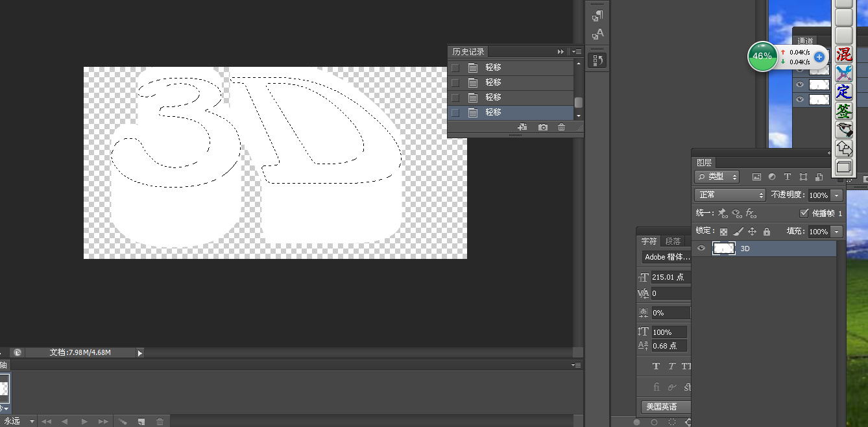Open the character styles panel icon
The height and width of the screenshot is (427, 868).
[597, 34]
